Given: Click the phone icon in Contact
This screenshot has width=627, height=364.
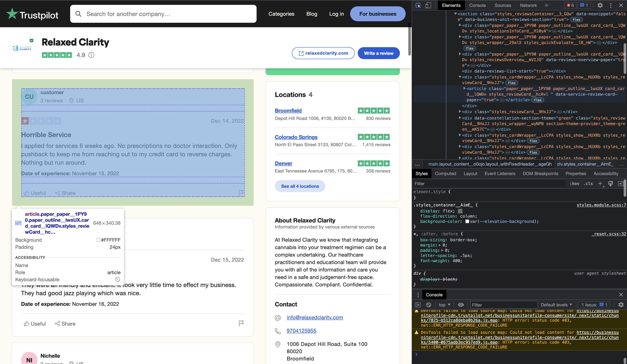Looking at the screenshot, I should point(278,331).
